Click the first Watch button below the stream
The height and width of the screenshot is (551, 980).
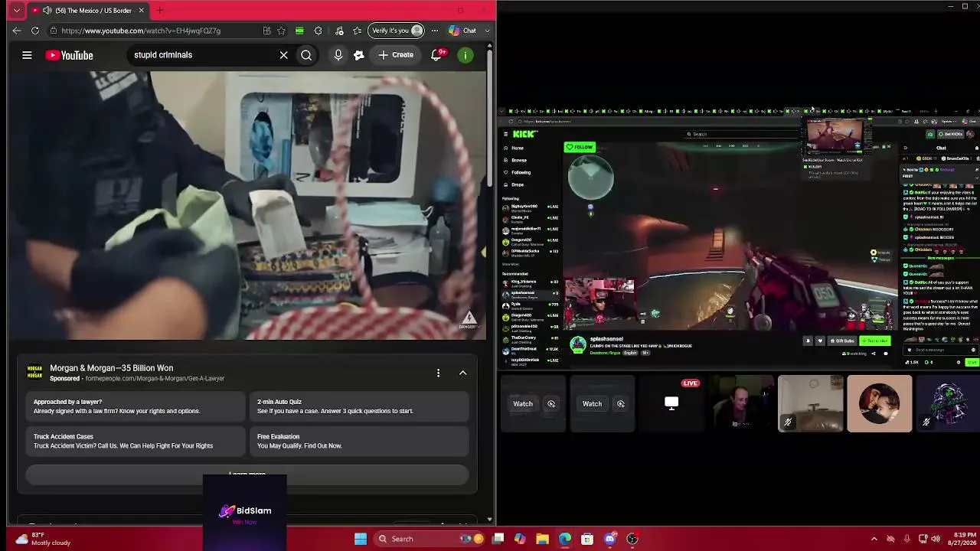tap(523, 404)
